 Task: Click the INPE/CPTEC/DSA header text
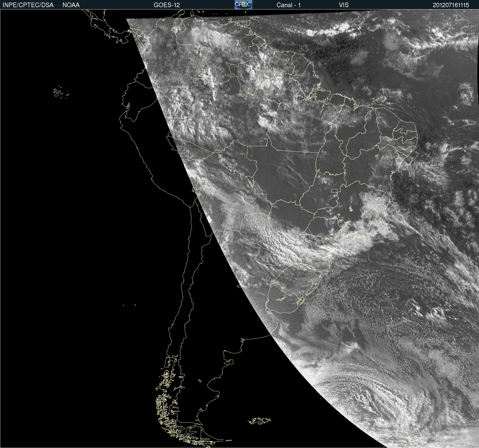point(28,5)
